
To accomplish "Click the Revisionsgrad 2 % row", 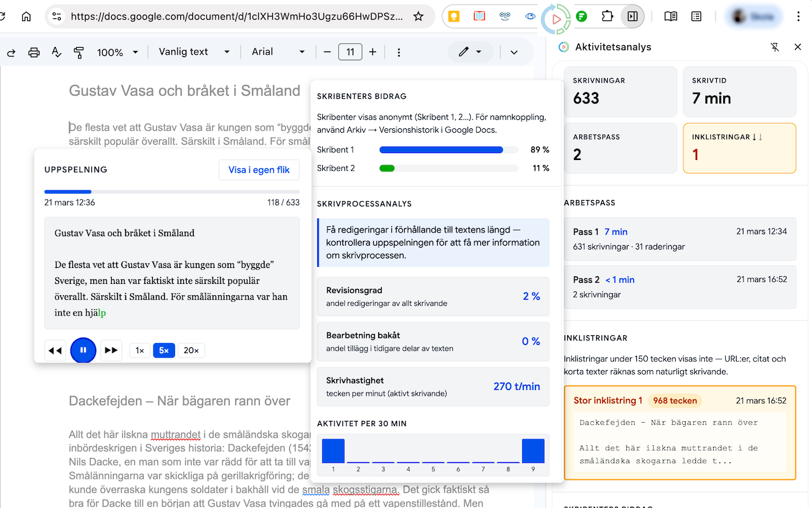I will coord(433,297).
